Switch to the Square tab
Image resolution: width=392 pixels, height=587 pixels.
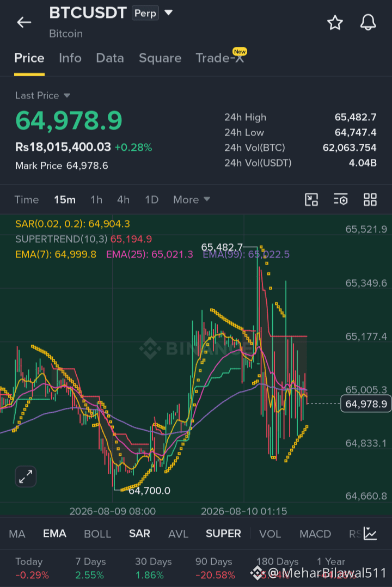(x=160, y=58)
